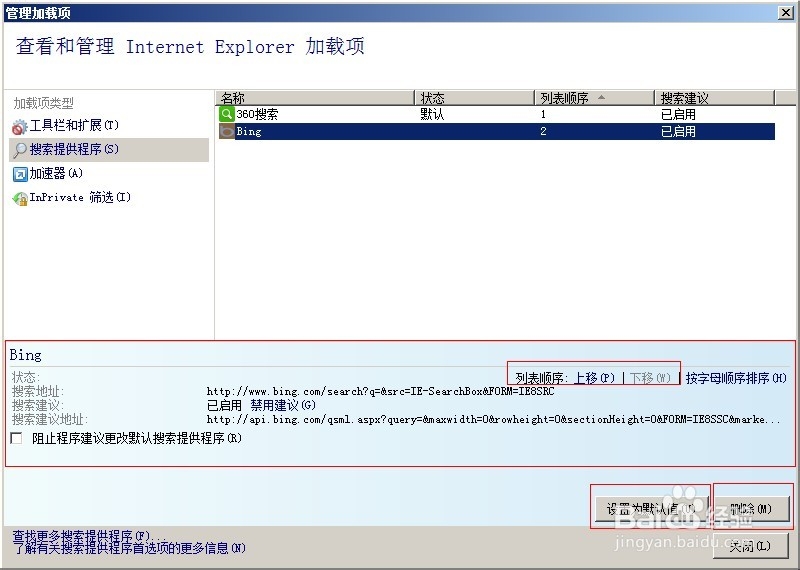Click the 关闭(L) button
This screenshot has height=570, width=800.
coord(750,547)
